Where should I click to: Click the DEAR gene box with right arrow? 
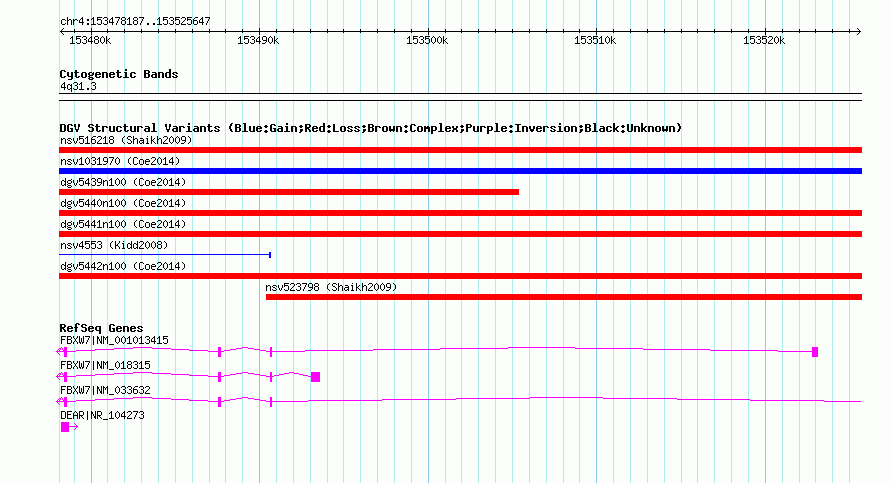click(x=69, y=427)
